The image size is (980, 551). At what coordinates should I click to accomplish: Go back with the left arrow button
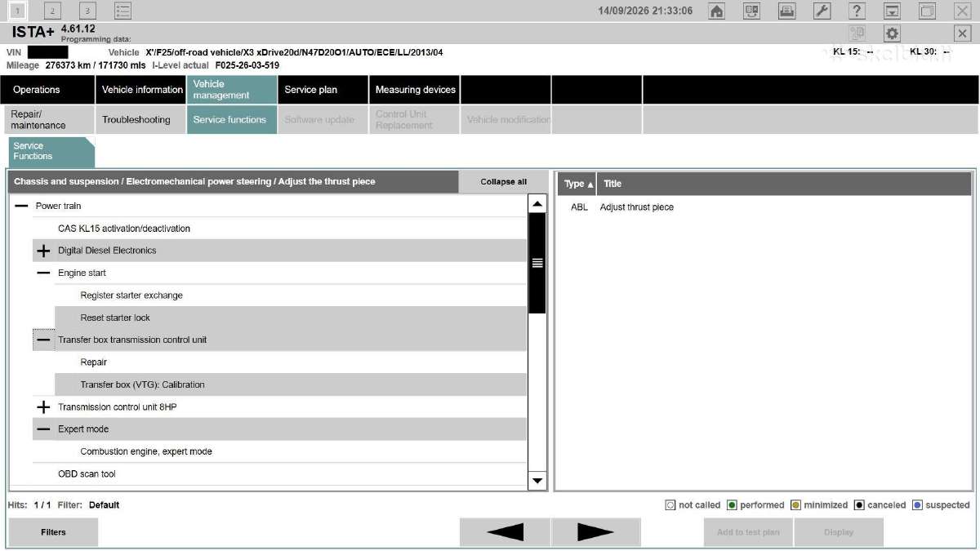click(x=505, y=532)
